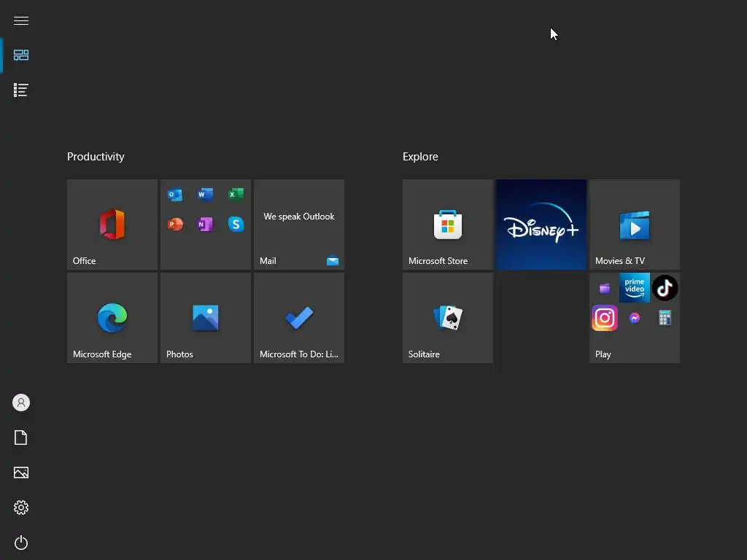Open Messenger in the Play folder

[635, 318]
